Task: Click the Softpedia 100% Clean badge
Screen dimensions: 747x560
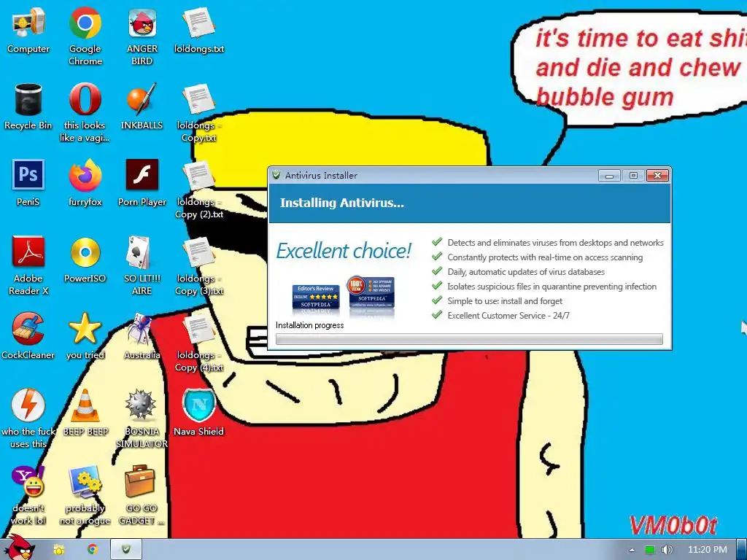Action: point(371,293)
